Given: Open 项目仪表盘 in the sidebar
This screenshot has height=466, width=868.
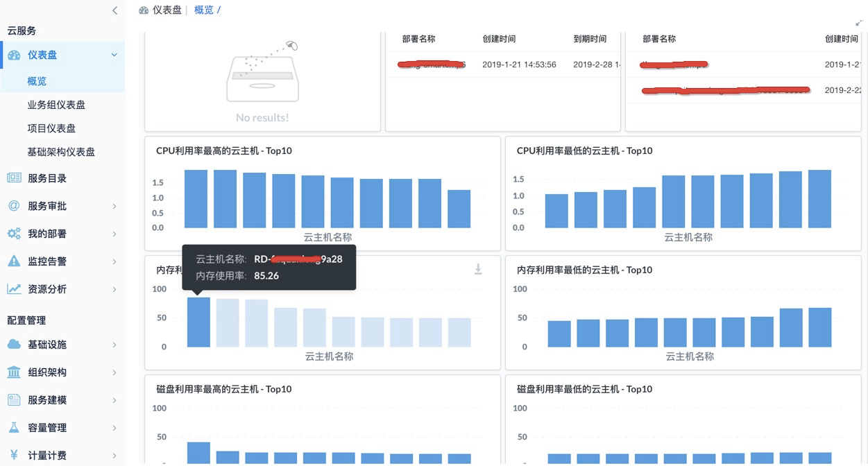Looking at the screenshot, I should point(51,128).
